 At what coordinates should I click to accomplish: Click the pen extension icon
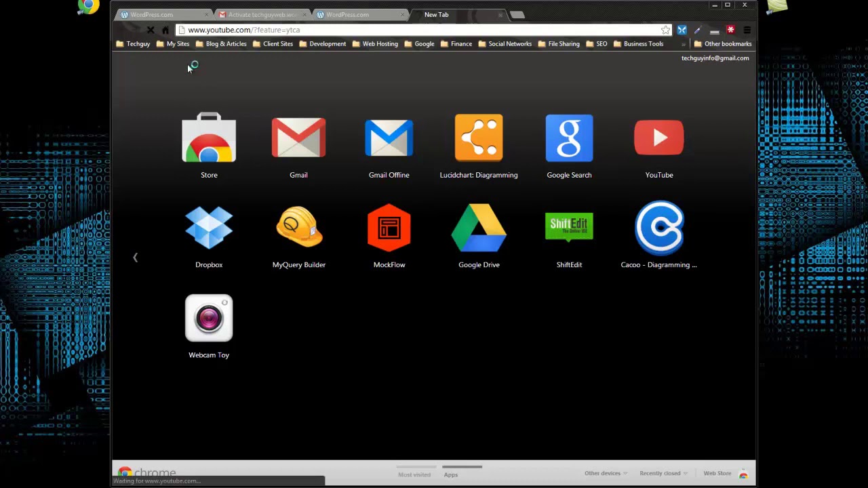pos(698,30)
